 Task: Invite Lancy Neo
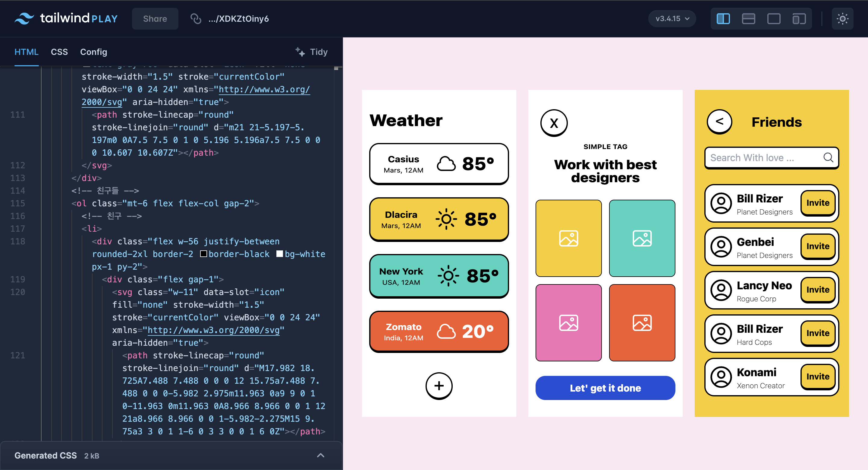(x=818, y=290)
